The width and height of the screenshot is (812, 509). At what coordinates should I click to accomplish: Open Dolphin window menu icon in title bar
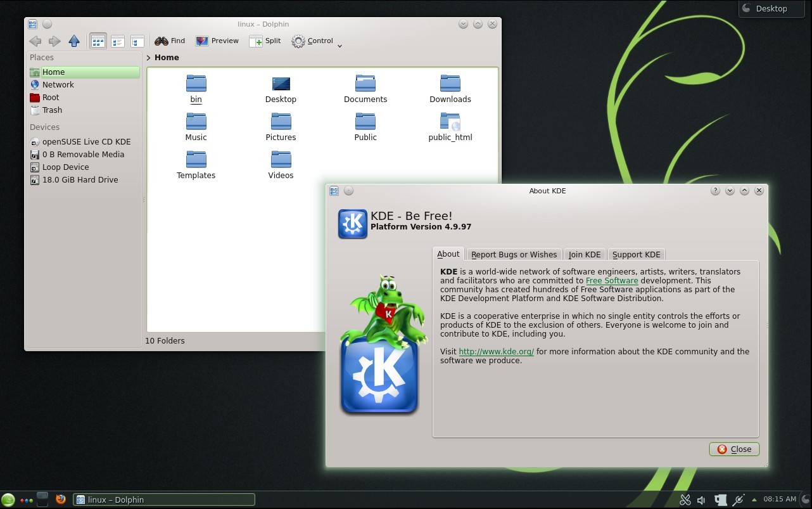coord(33,24)
